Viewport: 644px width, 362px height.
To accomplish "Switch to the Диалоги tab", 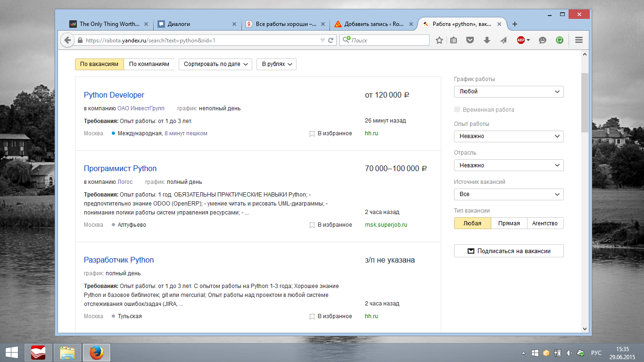I will click(197, 24).
